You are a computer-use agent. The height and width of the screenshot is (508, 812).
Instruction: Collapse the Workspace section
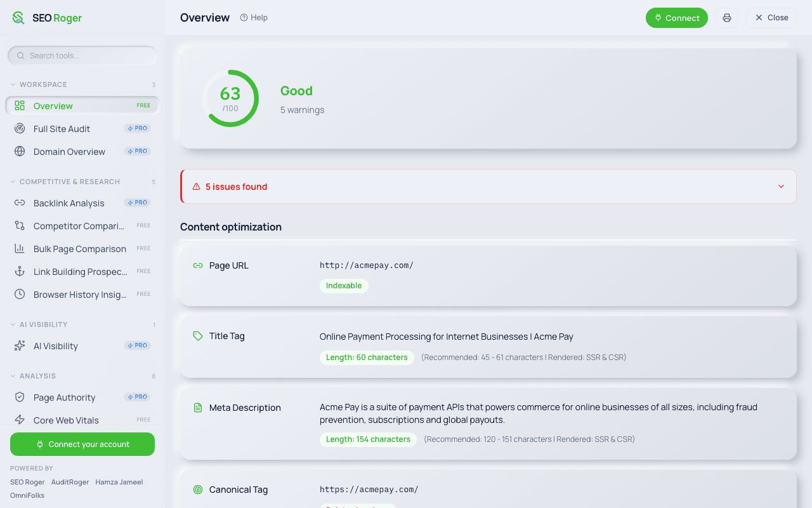82,84
